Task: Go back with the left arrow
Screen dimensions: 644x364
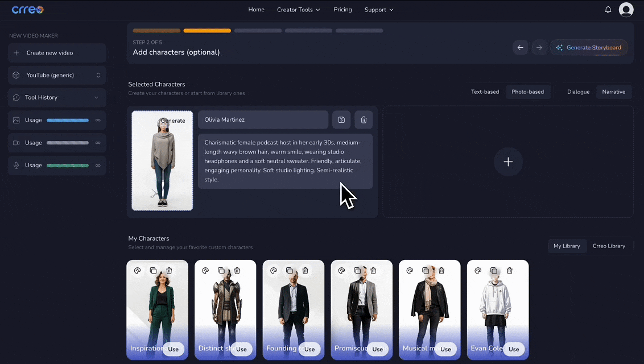Action: pos(520,48)
